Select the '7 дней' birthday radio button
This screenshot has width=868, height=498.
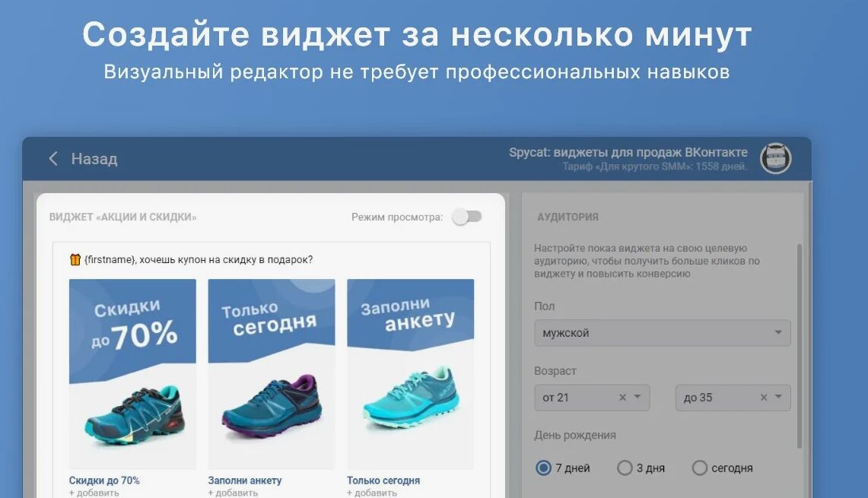coord(543,468)
